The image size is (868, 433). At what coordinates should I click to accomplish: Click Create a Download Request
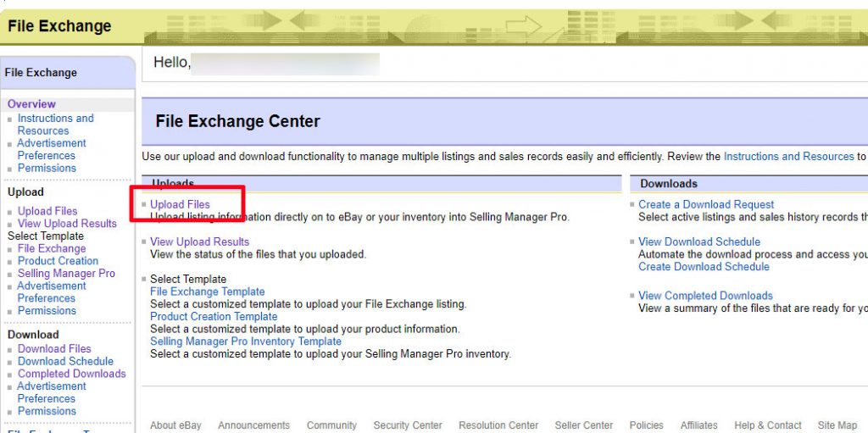pyautogui.click(x=706, y=205)
